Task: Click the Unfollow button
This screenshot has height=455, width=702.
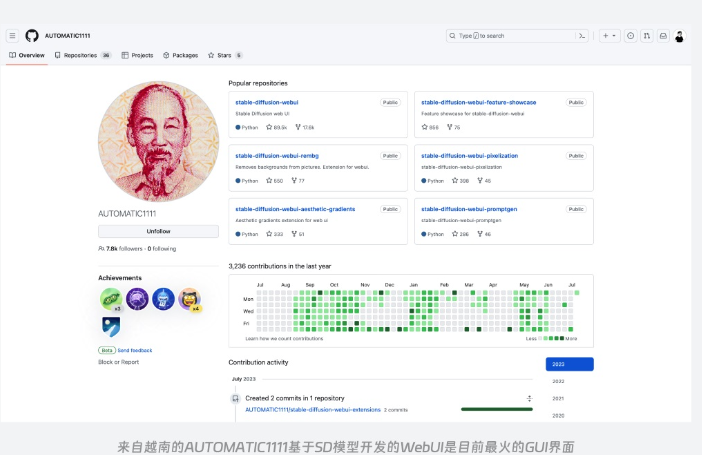Action: [x=158, y=231]
